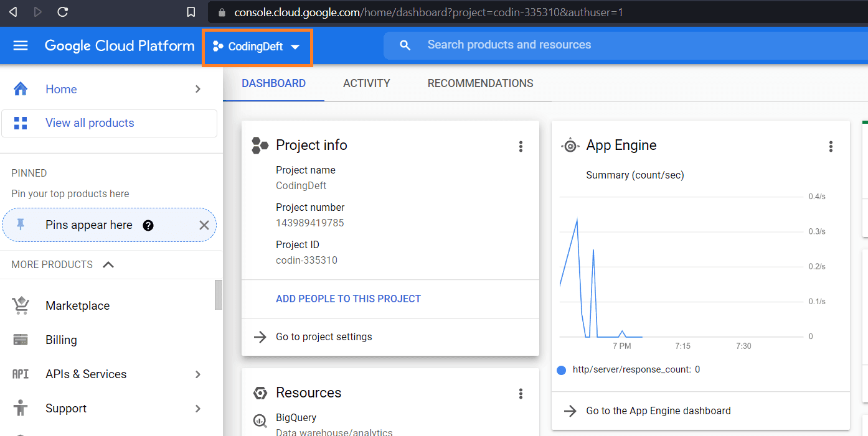The image size is (868, 436).
Task: Click the View all products grid icon
Action: click(21, 123)
